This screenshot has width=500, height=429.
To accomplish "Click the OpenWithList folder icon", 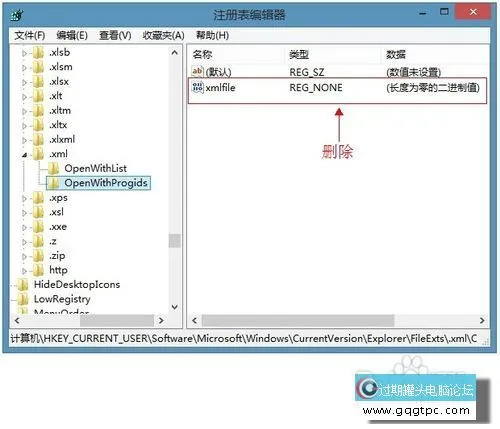I will pos(53,169).
